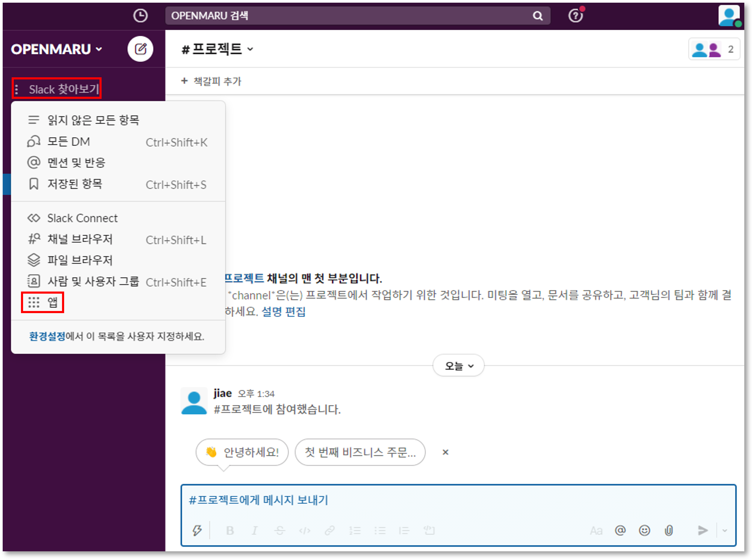This screenshot has height=560, width=753.
Task: Dismiss message suggestions with the x
Action: (x=446, y=452)
